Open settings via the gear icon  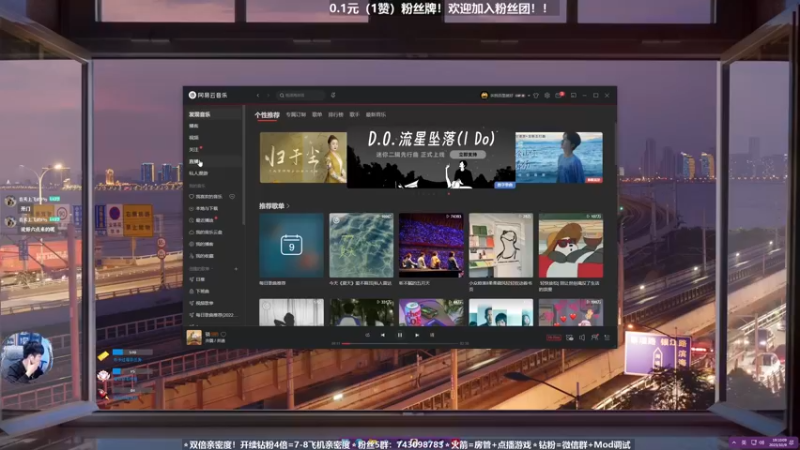click(547, 95)
